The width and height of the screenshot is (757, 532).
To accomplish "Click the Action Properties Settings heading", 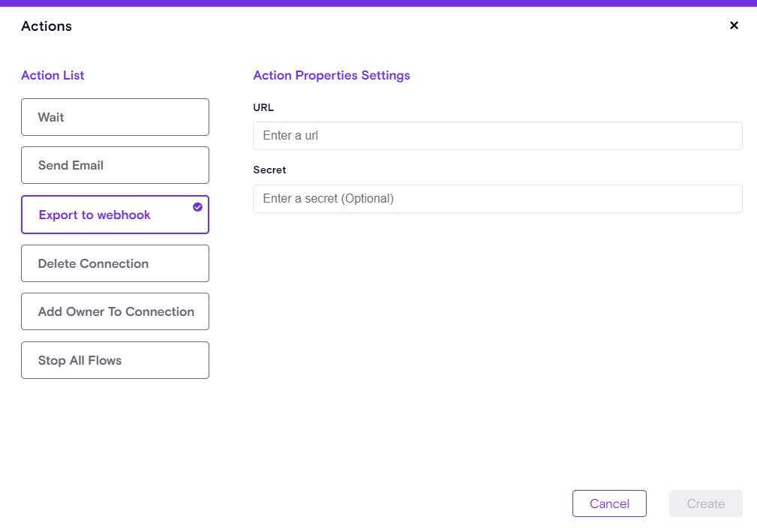I will click(332, 75).
